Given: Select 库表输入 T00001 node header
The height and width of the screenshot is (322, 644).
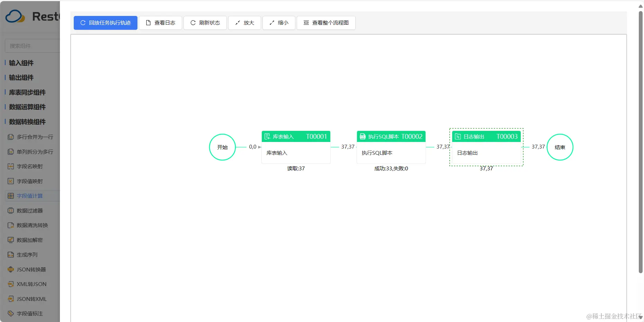Looking at the screenshot, I should 296,136.
